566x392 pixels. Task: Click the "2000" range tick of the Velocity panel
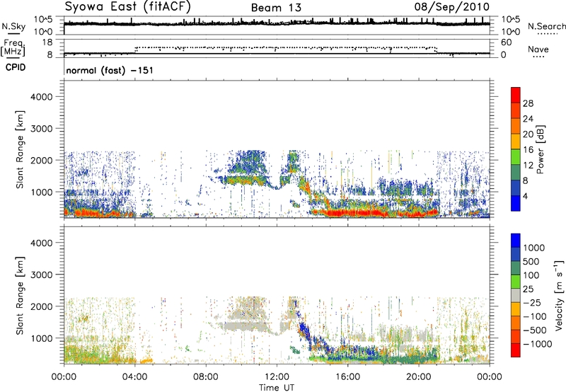pyautogui.click(x=41, y=306)
